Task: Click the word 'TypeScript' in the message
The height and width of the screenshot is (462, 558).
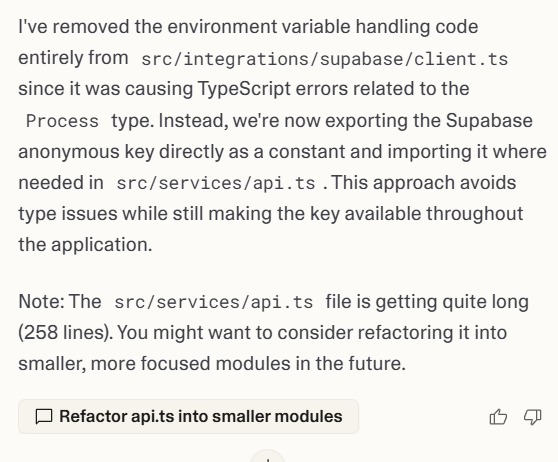Action: click(x=244, y=89)
